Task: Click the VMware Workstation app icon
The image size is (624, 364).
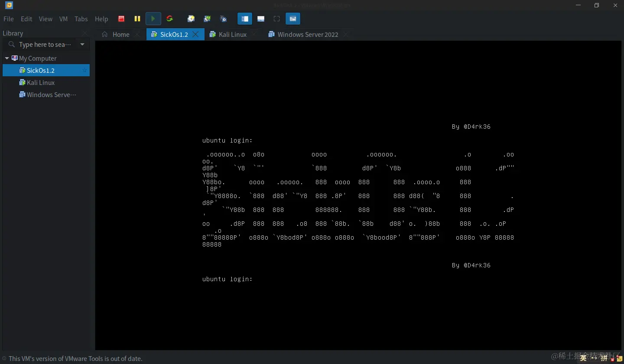Action: [9, 5]
